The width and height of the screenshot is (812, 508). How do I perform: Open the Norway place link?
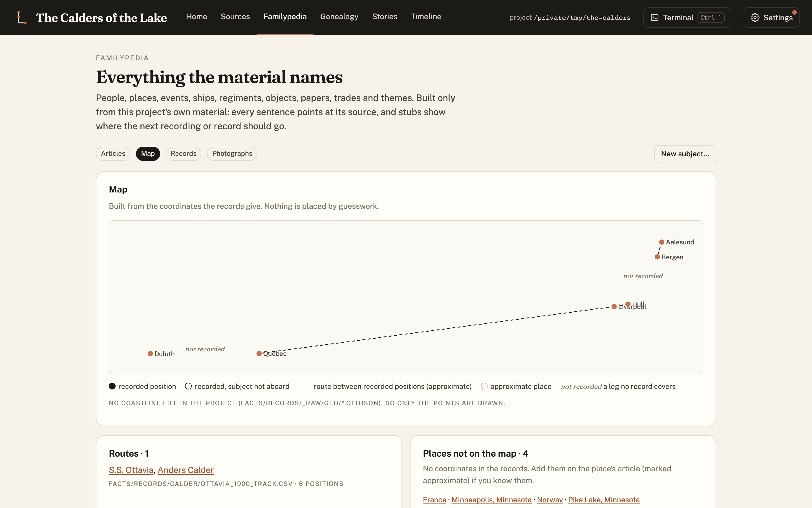pos(550,500)
